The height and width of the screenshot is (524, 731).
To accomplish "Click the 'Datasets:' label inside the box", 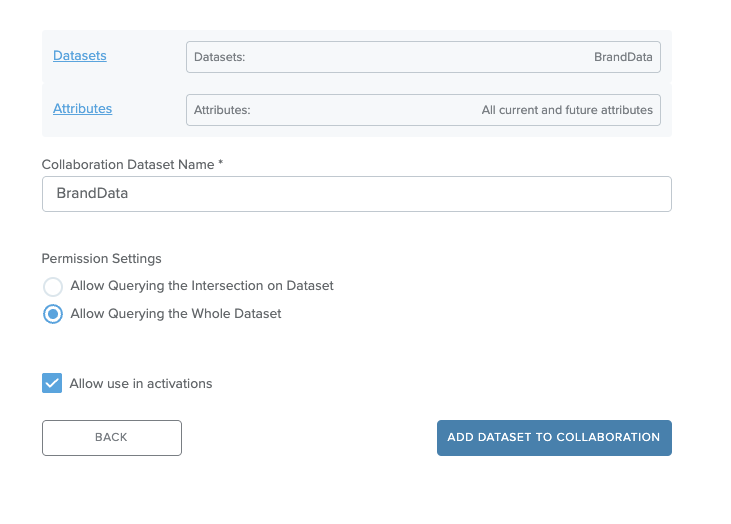I will coord(220,57).
